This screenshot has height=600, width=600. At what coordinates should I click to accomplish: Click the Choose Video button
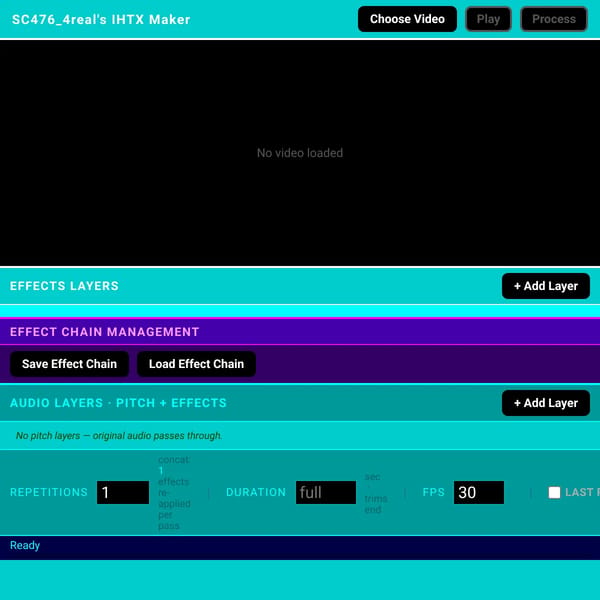pos(407,19)
